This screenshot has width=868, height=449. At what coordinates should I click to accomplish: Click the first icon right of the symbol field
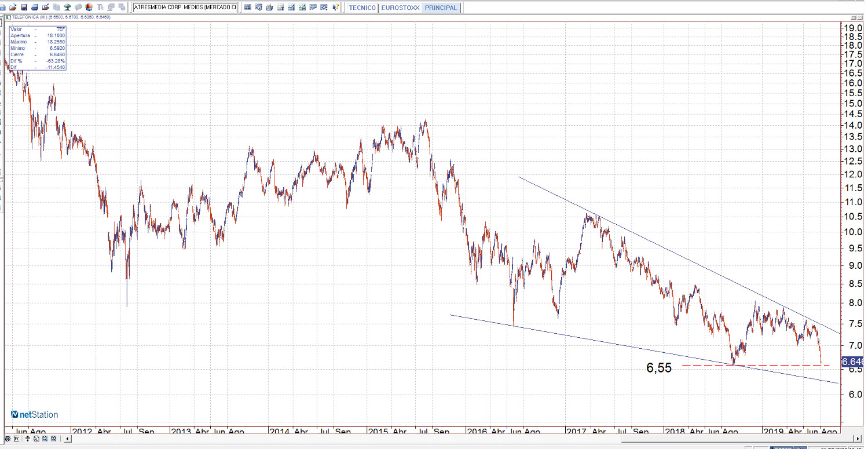pos(248,8)
